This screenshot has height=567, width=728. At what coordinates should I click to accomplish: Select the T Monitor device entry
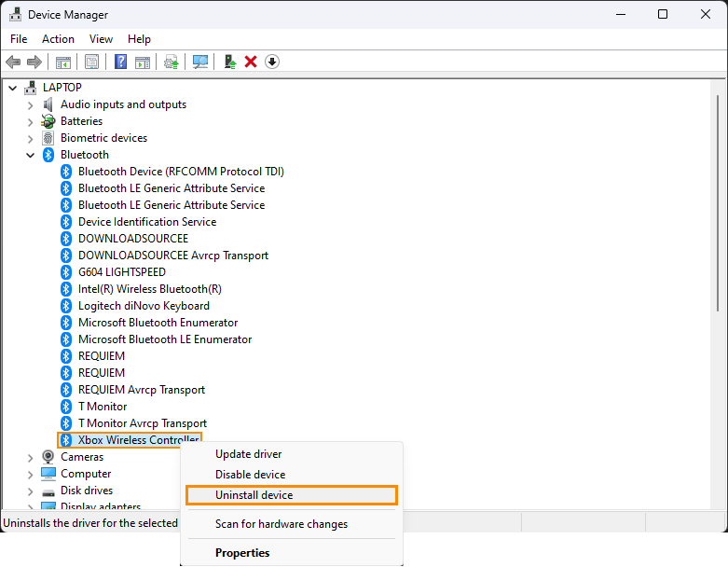pos(103,407)
